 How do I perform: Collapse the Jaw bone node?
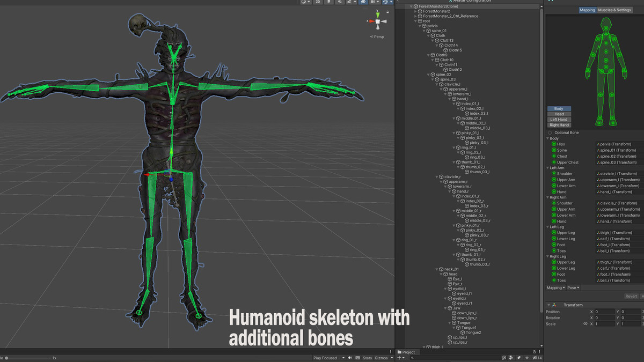[447, 308]
